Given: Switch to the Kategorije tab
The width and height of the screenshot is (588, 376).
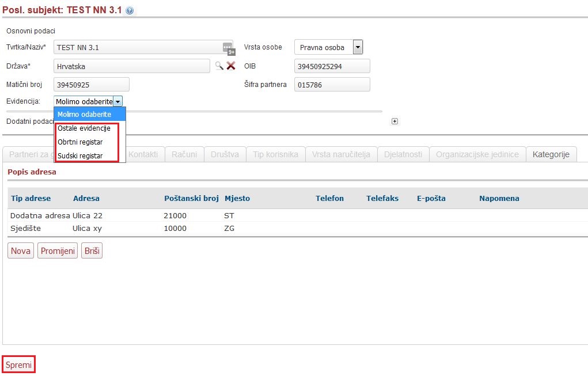Looking at the screenshot, I should click(551, 154).
